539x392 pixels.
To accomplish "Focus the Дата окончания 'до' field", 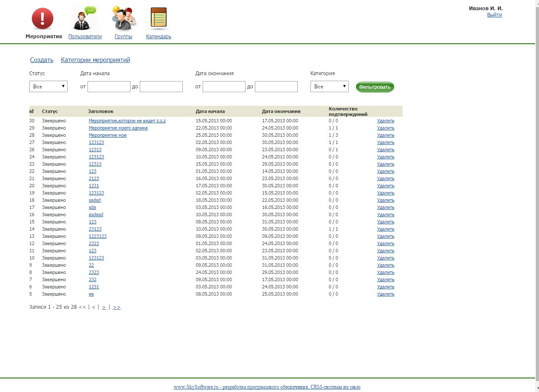I will 276,87.
